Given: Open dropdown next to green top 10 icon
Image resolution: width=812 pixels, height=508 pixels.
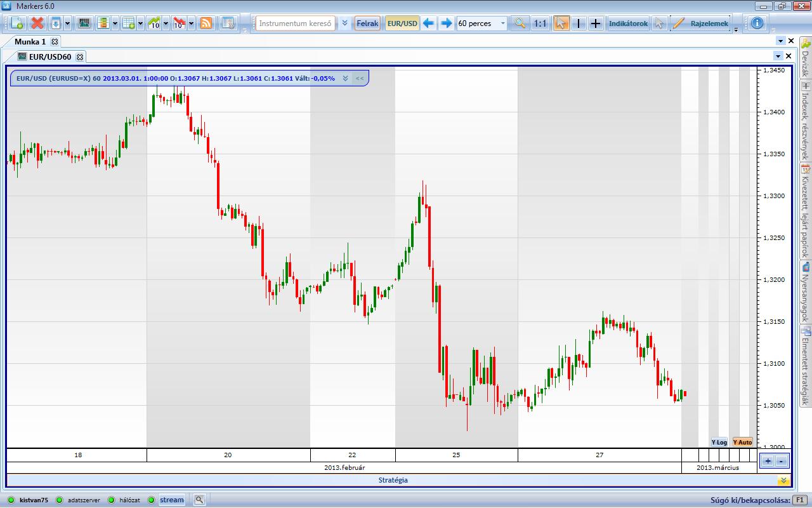Looking at the screenshot, I should [x=166, y=23].
